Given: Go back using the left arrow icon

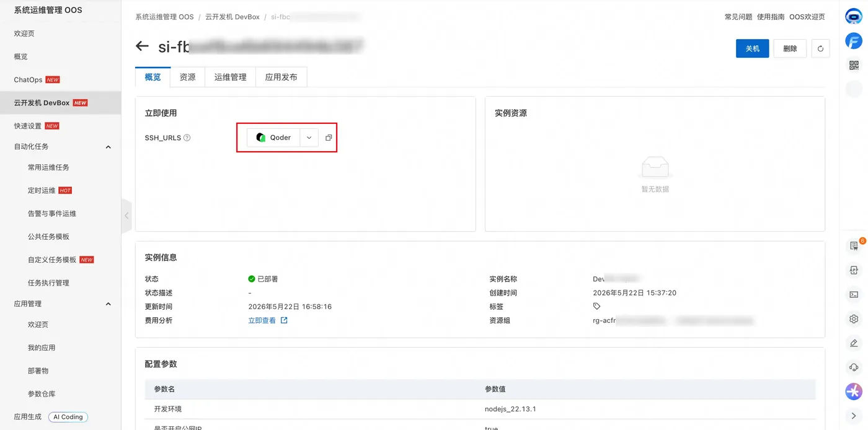Looking at the screenshot, I should 142,46.
